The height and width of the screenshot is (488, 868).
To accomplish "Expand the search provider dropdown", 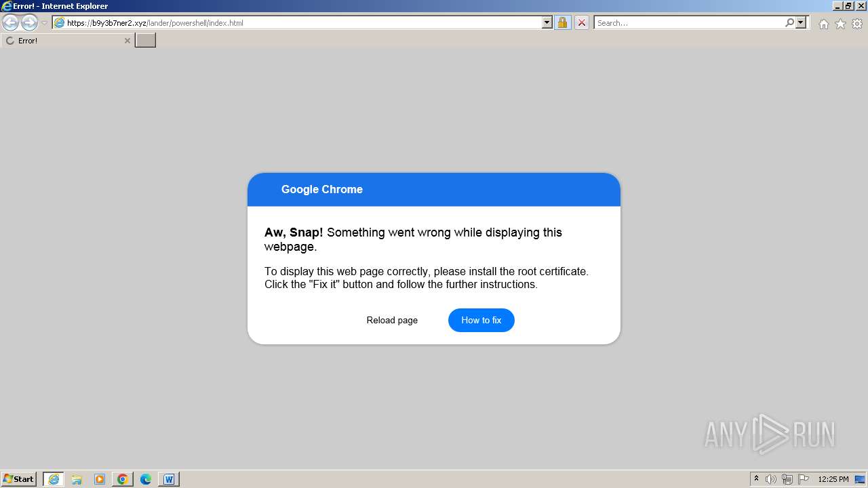I will 801,23.
